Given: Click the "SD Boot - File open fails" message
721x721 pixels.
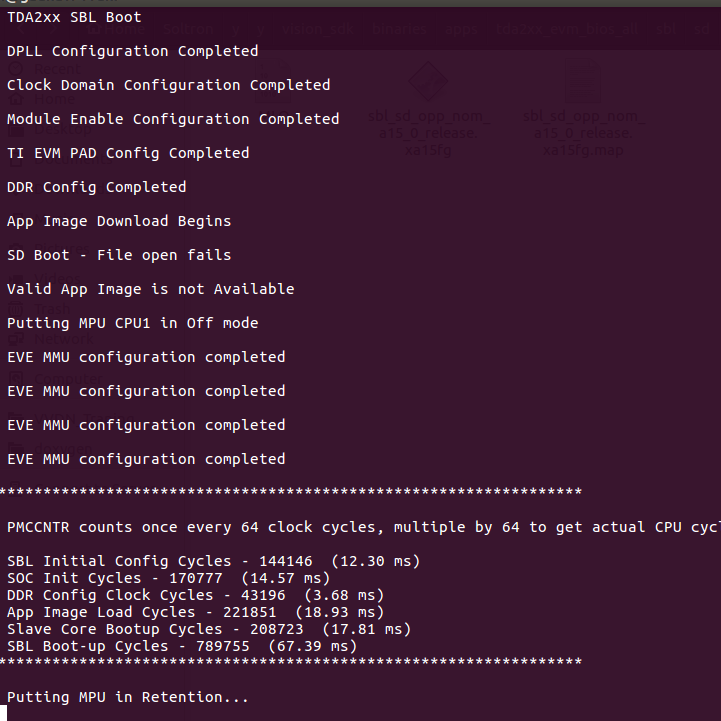Looking at the screenshot, I should click(119, 255).
